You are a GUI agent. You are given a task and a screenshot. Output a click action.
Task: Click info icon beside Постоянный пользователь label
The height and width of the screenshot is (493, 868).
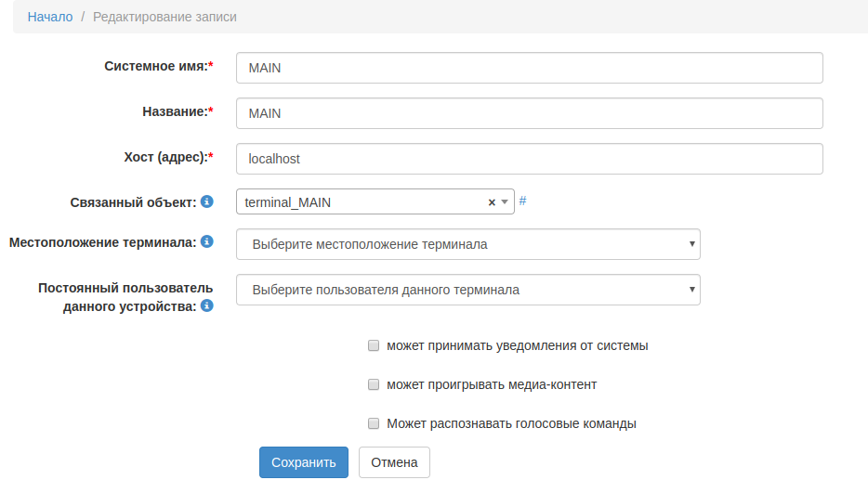click(x=207, y=305)
